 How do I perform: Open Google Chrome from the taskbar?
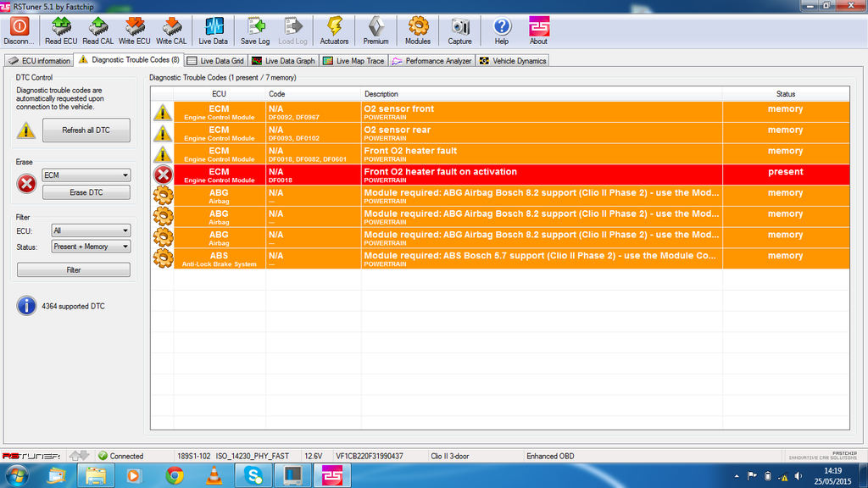pos(175,475)
